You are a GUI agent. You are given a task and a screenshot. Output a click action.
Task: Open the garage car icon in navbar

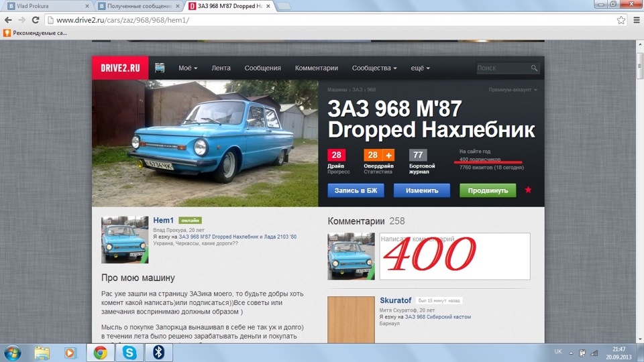click(x=160, y=68)
